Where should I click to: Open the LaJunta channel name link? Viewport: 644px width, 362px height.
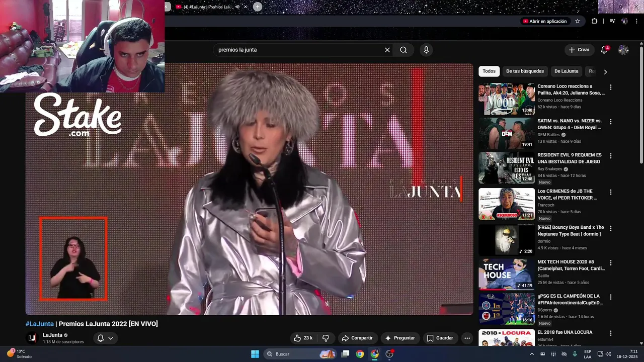(x=52, y=335)
